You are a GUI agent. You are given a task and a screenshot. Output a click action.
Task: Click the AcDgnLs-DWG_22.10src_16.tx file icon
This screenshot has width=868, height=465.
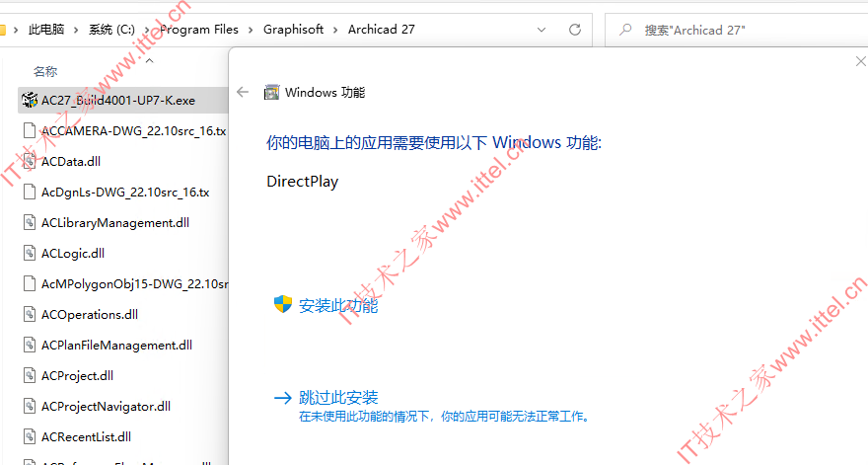pyautogui.click(x=30, y=192)
